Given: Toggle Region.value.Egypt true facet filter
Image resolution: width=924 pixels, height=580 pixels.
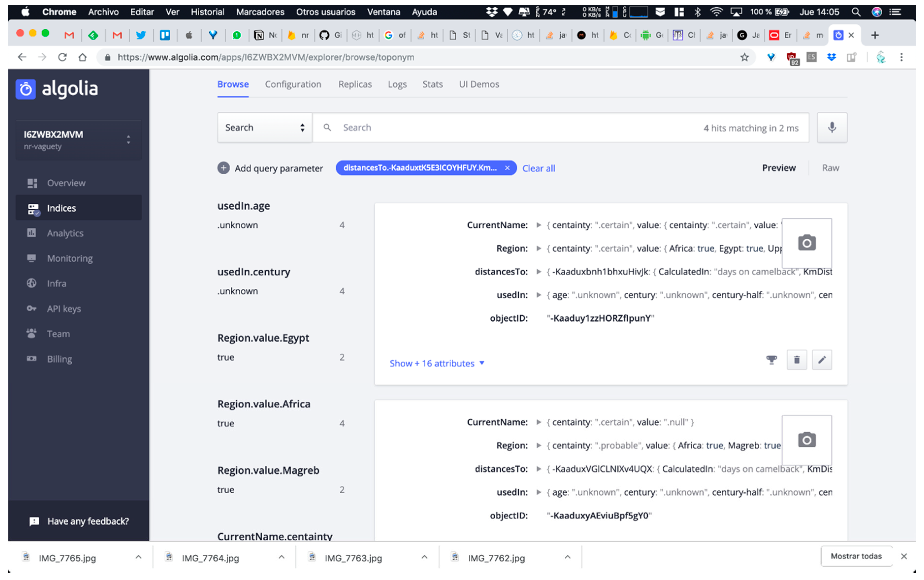Looking at the screenshot, I should pos(226,357).
